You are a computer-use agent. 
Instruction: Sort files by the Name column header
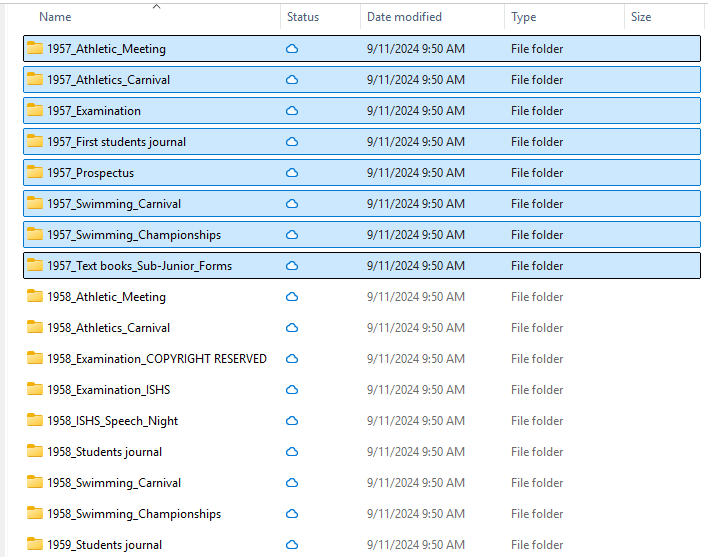pyautogui.click(x=55, y=17)
